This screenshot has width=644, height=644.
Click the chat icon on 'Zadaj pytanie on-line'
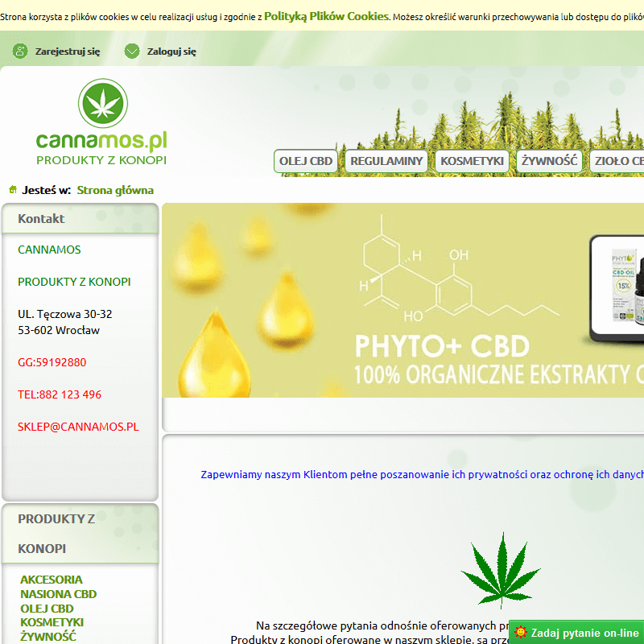[x=521, y=633]
